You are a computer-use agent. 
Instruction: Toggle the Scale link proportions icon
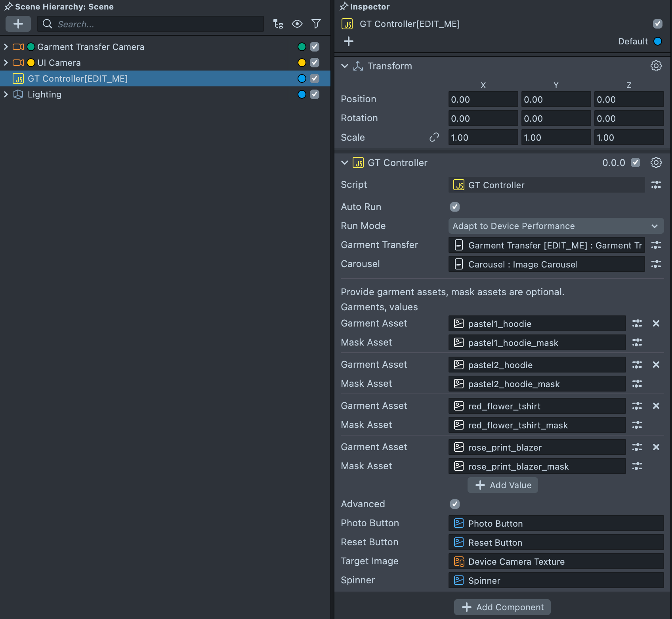434,137
